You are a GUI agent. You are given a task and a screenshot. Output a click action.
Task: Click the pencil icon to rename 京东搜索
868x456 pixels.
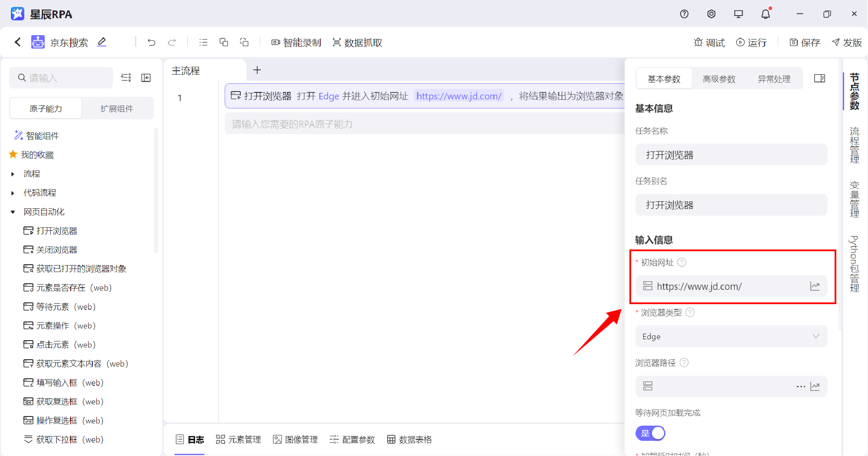[x=102, y=42]
